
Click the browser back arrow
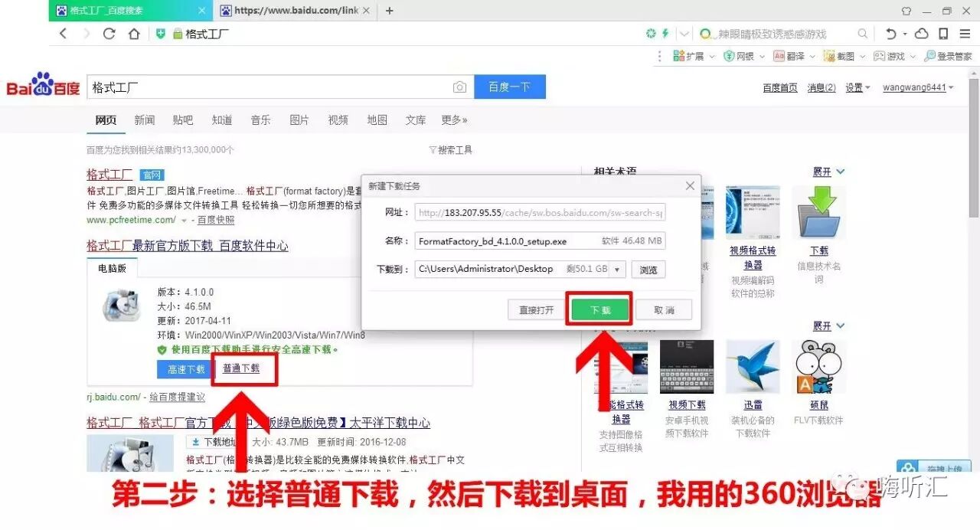[64, 34]
